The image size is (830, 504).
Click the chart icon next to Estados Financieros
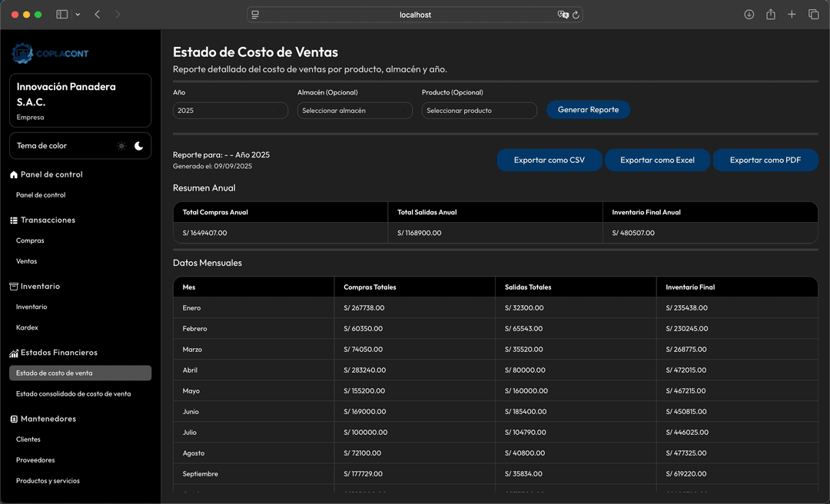[15, 352]
